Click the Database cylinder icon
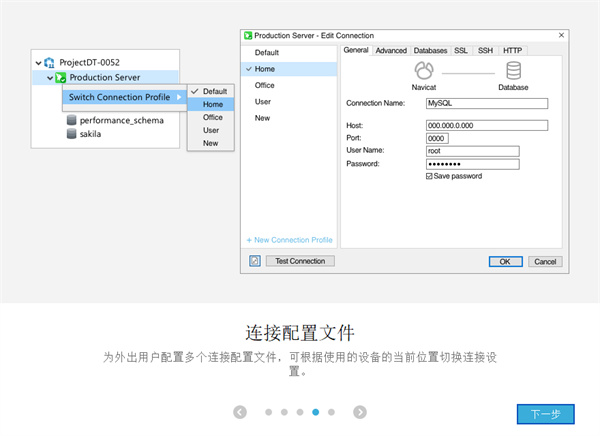This screenshot has width=600, height=436. [513, 70]
